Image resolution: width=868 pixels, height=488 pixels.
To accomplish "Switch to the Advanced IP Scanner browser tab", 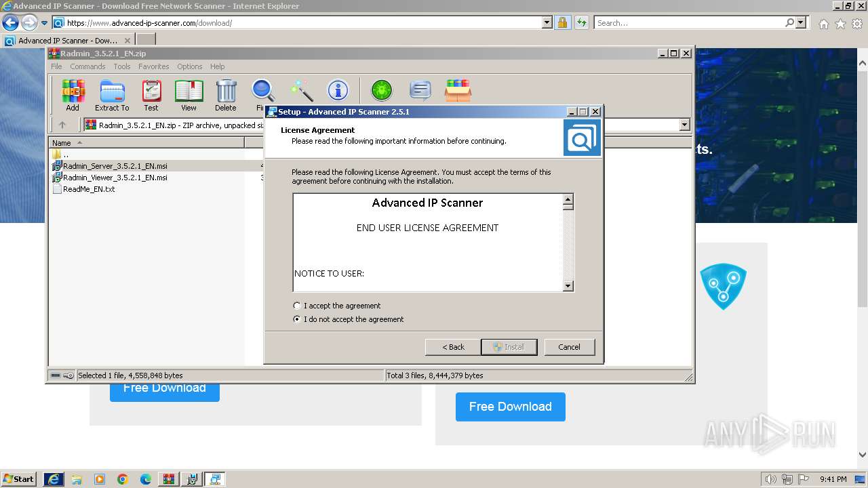I will (x=68, y=41).
